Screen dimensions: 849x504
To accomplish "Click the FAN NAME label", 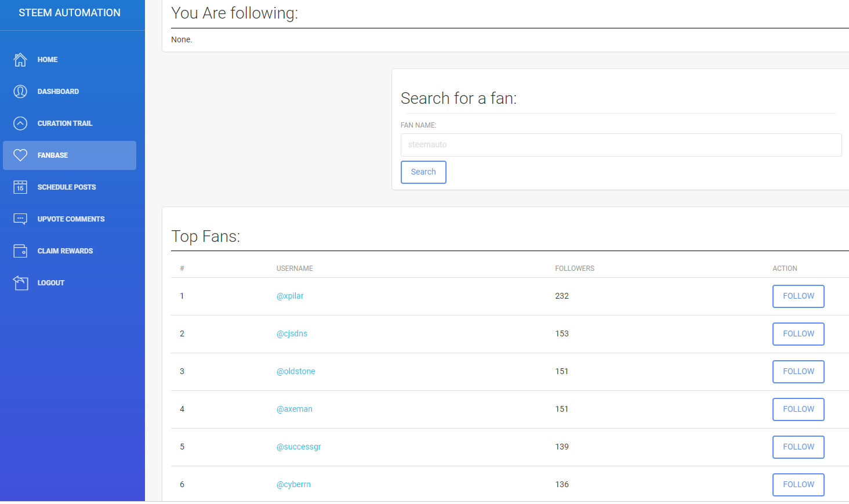I will coord(418,125).
